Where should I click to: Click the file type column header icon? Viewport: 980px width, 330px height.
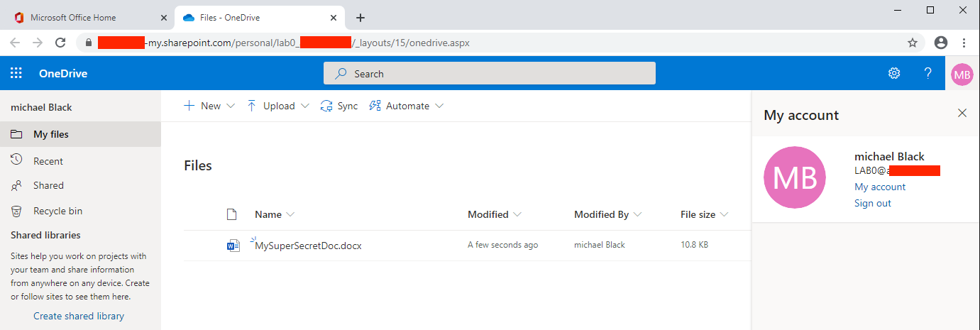(231, 214)
